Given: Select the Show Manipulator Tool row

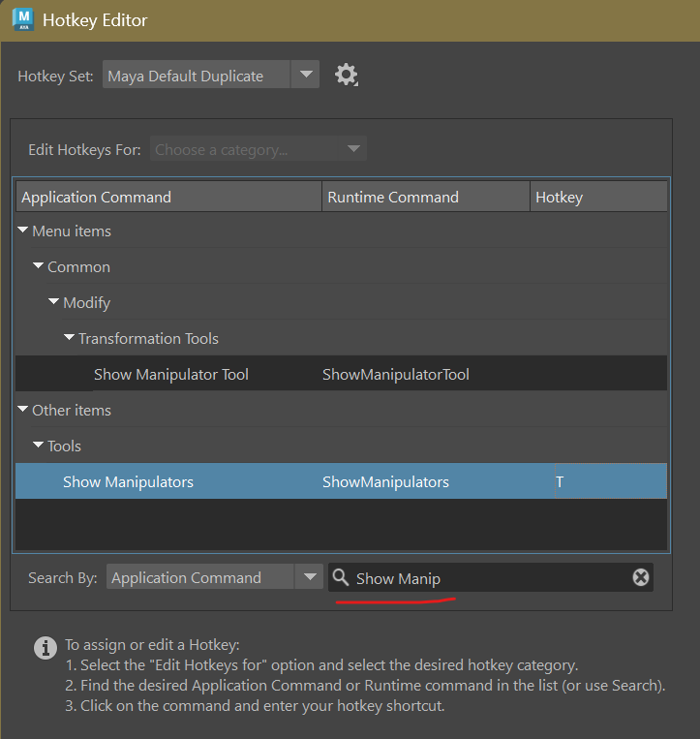Looking at the screenshot, I should click(x=341, y=374).
